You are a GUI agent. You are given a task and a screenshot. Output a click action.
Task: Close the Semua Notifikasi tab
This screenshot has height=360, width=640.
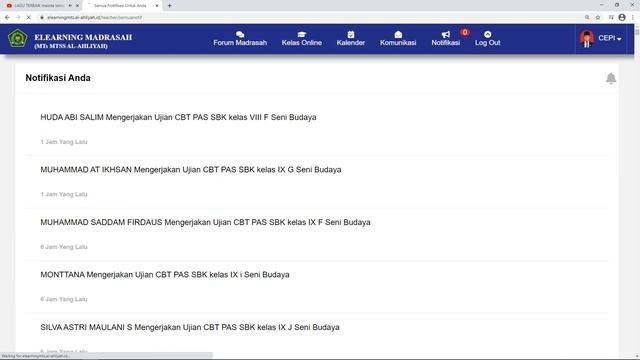pos(157,6)
